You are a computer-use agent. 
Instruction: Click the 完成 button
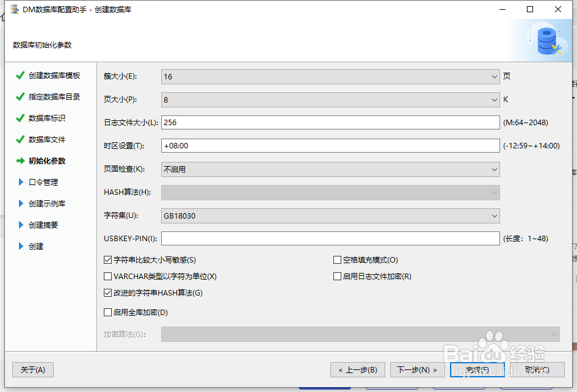pyautogui.click(x=477, y=369)
